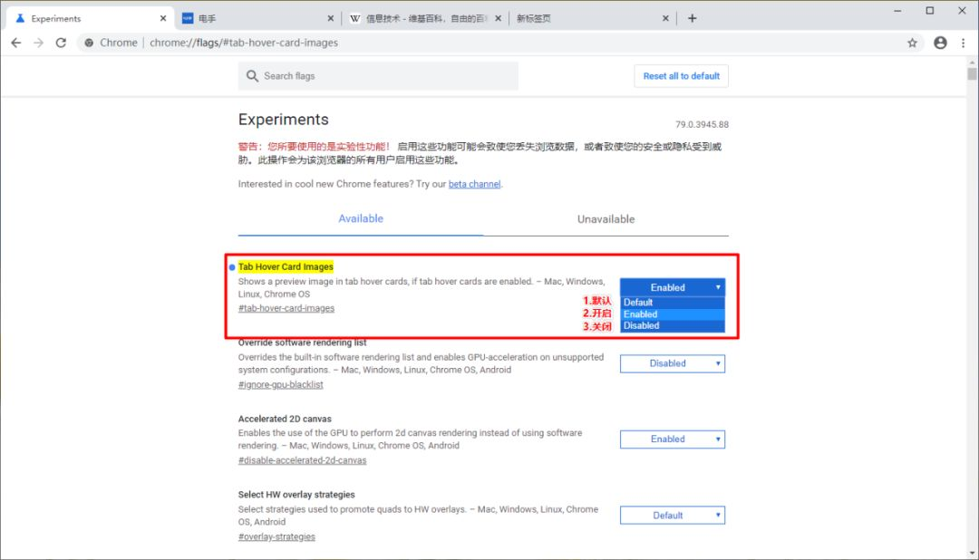Click the version number 79.0.3945.88
The height and width of the screenshot is (560, 979).
pyautogui.click(x=702, y=124)
